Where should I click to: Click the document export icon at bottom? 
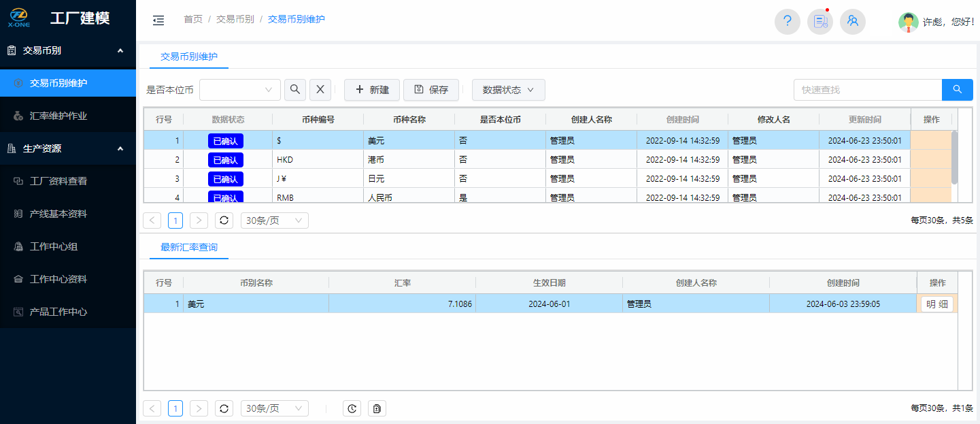point(377,408)
